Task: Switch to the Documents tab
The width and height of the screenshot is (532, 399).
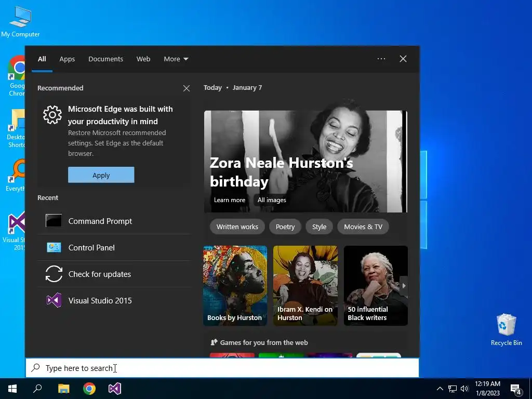Action: coord(105,59)
